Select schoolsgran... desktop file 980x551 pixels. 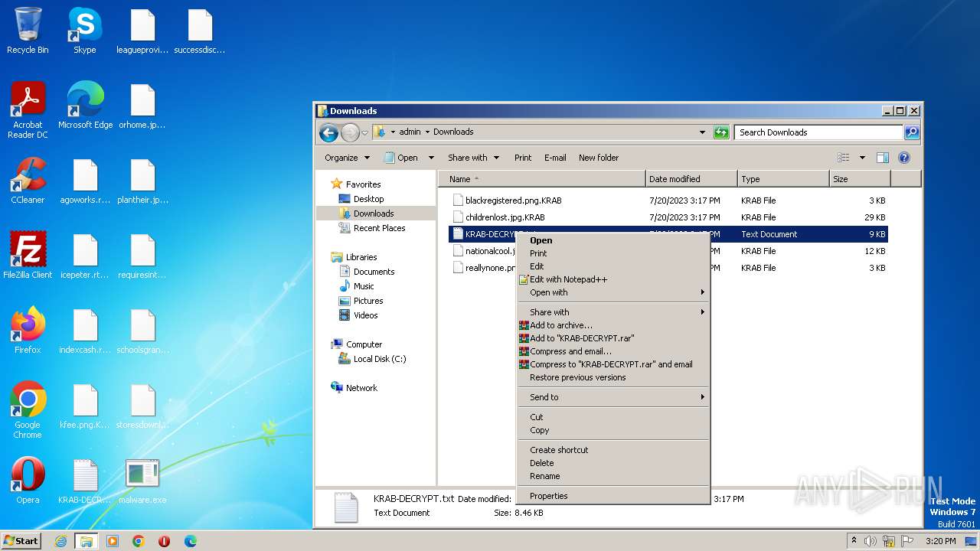[142, 331]
